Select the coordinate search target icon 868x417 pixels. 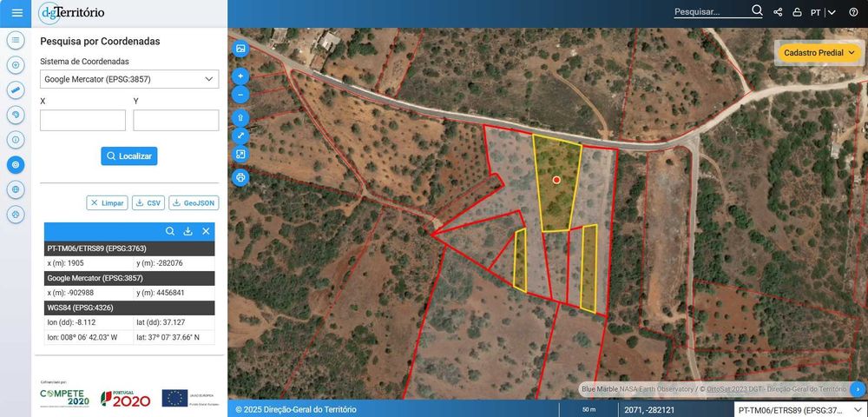(x=16, y=164)
